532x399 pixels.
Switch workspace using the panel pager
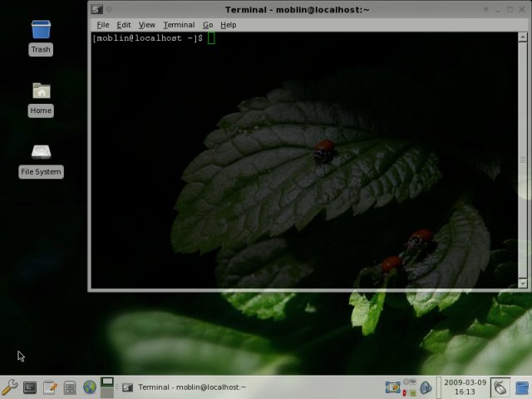click(106, 387)
